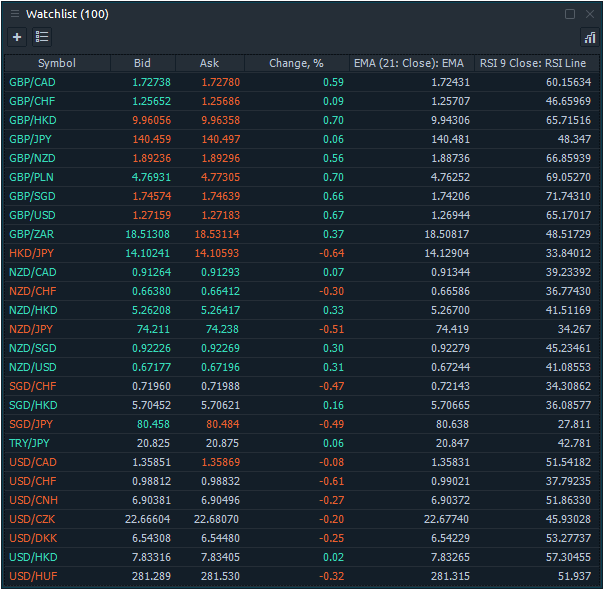The height and width of the screenshot is (590, 603).
Task: Sort by the Bid column header
Action: (142, 63)
